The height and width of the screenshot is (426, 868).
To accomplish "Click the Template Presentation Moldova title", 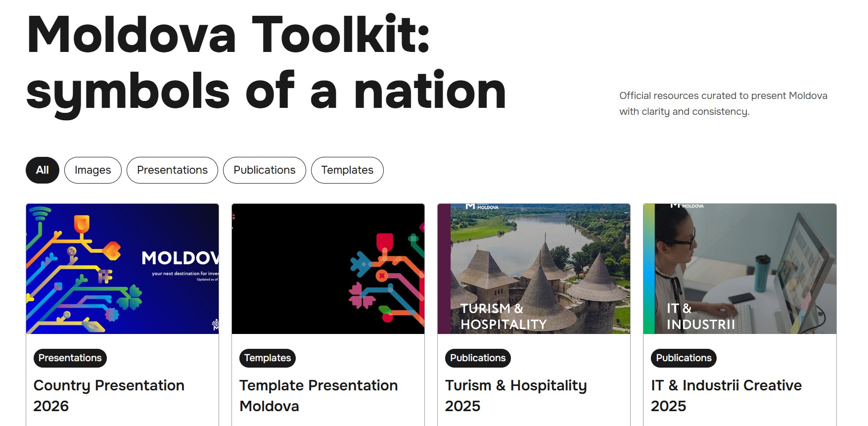I will coord(319,396).
